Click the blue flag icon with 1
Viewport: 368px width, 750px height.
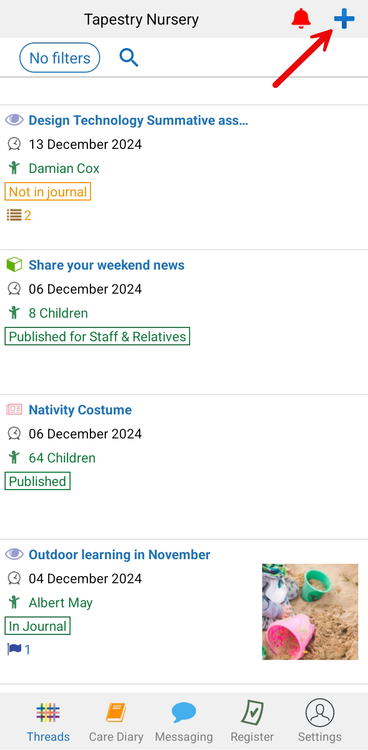tap(19, 650)
